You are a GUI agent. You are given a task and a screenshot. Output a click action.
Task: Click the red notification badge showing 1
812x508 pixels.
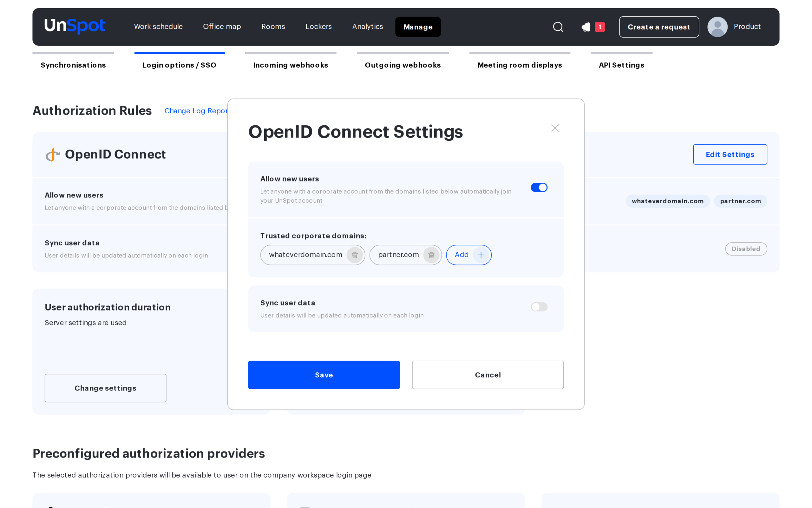(599, 27)
